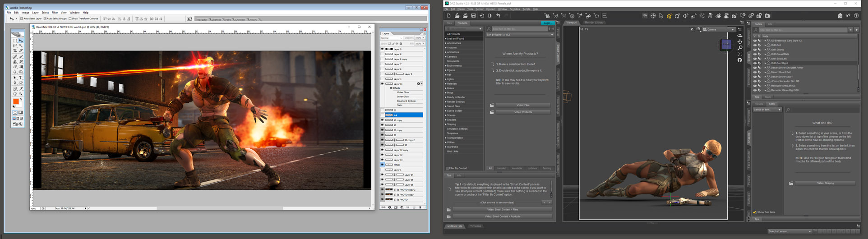
Task: Select the Eyedropper tool in Photoshop toolbox
Action: (21, 88)
